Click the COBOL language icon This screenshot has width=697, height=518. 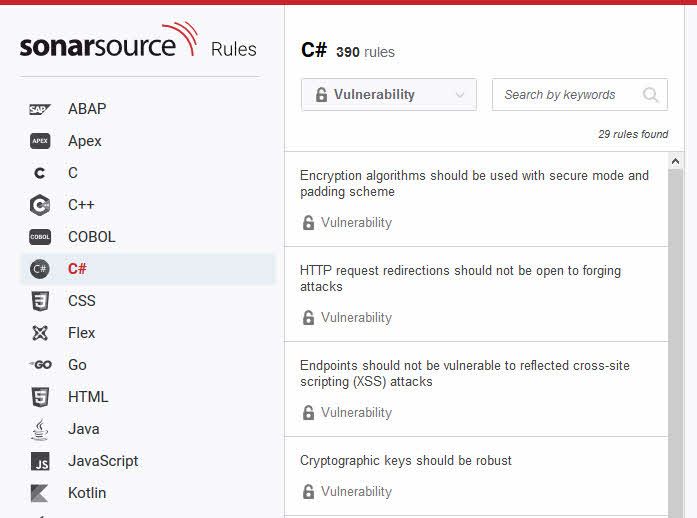click(x=40, y=237)
